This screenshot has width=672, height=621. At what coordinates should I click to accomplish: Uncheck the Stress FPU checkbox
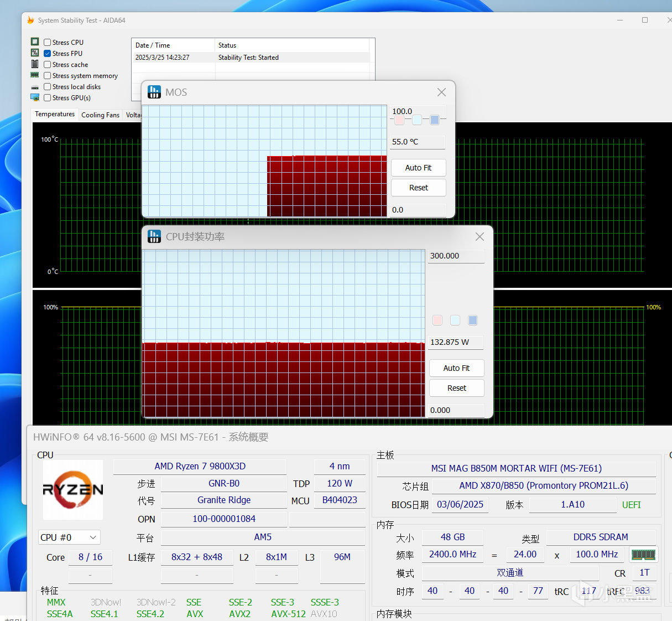(48, 53)
